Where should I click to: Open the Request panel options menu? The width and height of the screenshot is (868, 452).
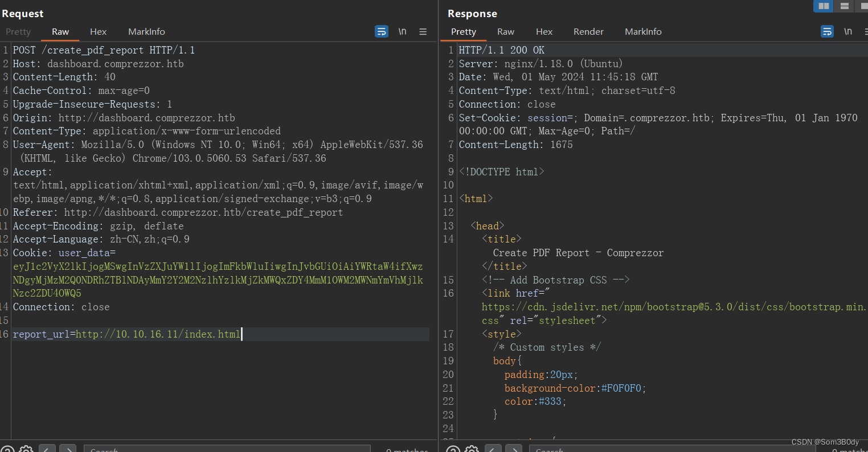click(x=423, y=31)
